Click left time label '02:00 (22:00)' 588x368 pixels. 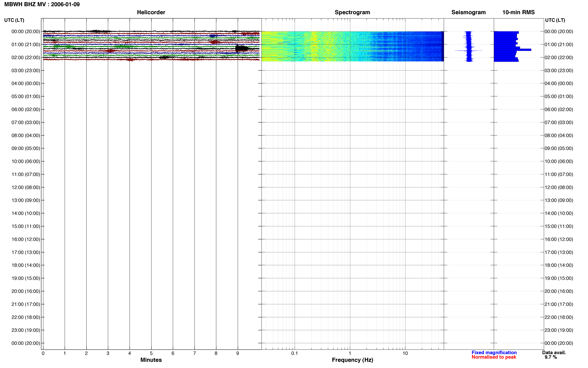pos(26,57)
